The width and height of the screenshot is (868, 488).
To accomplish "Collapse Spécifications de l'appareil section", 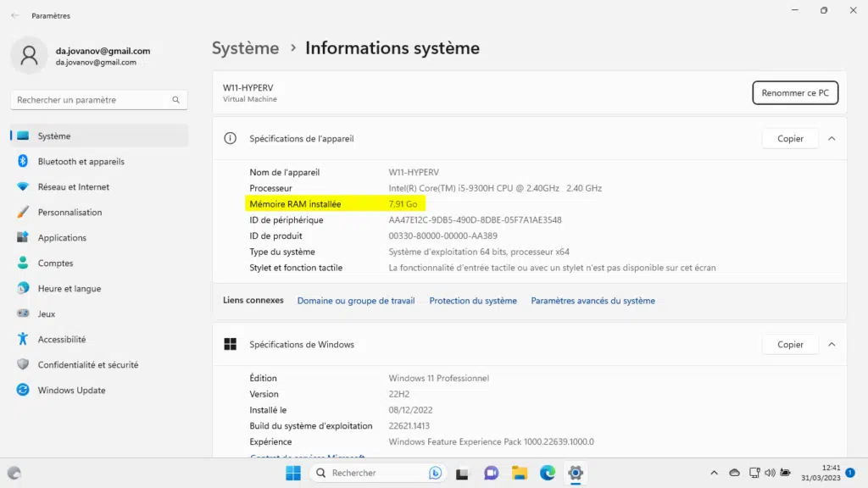I will (x=832, y=139).
